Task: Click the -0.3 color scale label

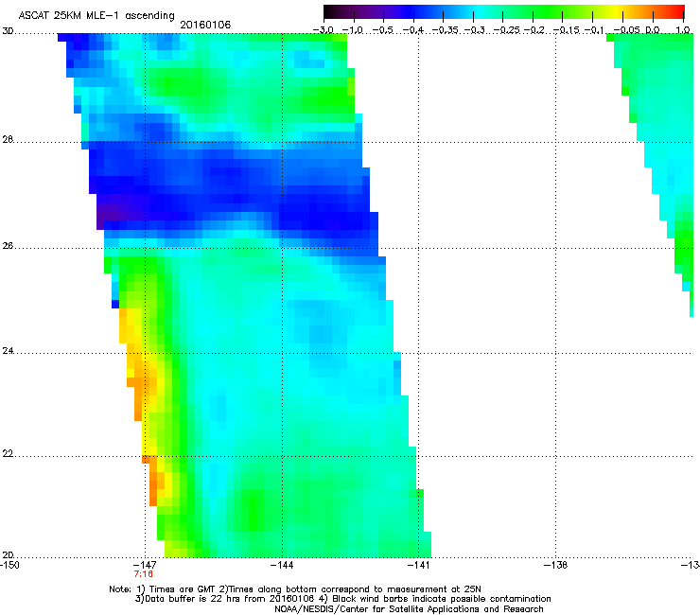Action: 474,30
